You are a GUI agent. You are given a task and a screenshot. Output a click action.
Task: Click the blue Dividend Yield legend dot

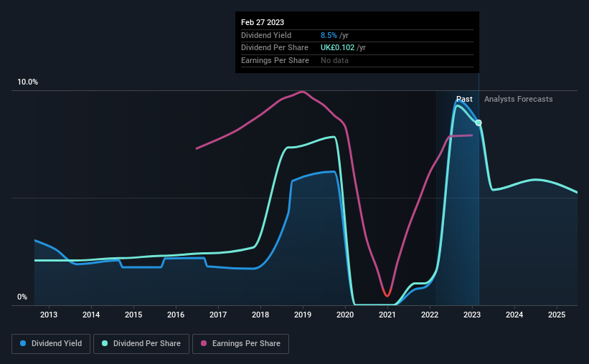coord(23,343)
